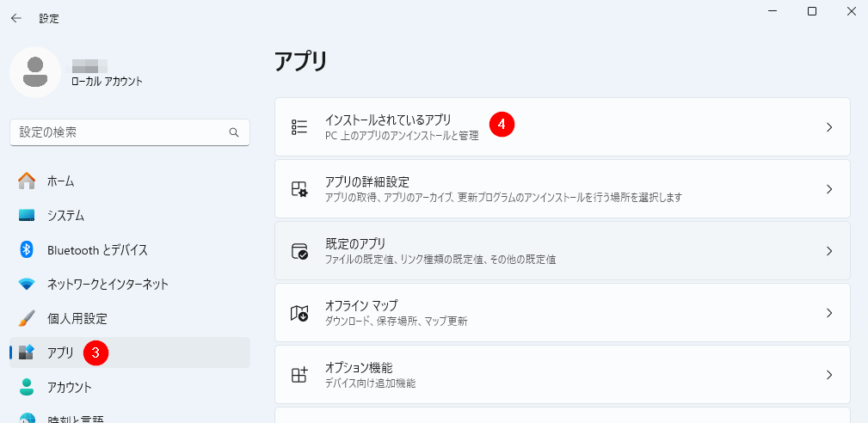Focus the 設定の検索 search field

[130, 132]
